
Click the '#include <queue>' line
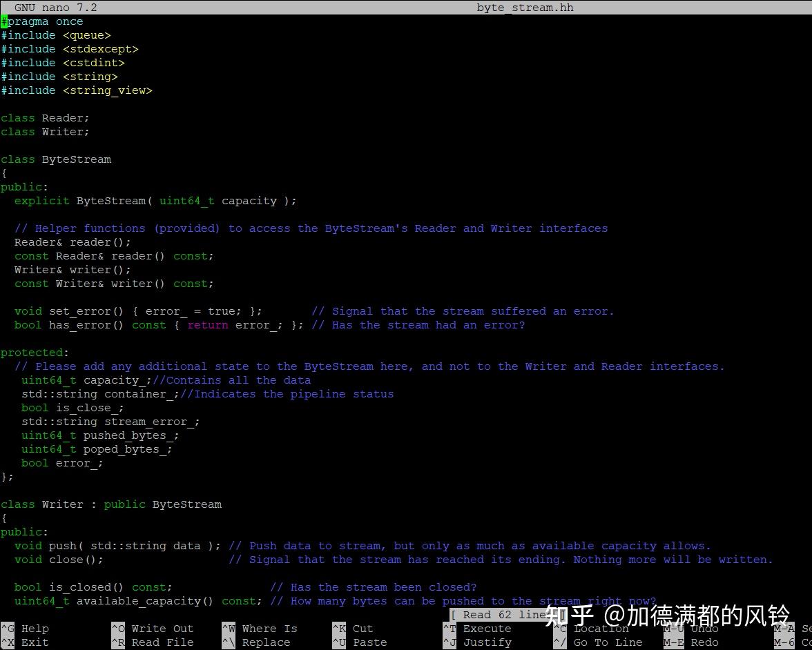(x=56, y=35)
